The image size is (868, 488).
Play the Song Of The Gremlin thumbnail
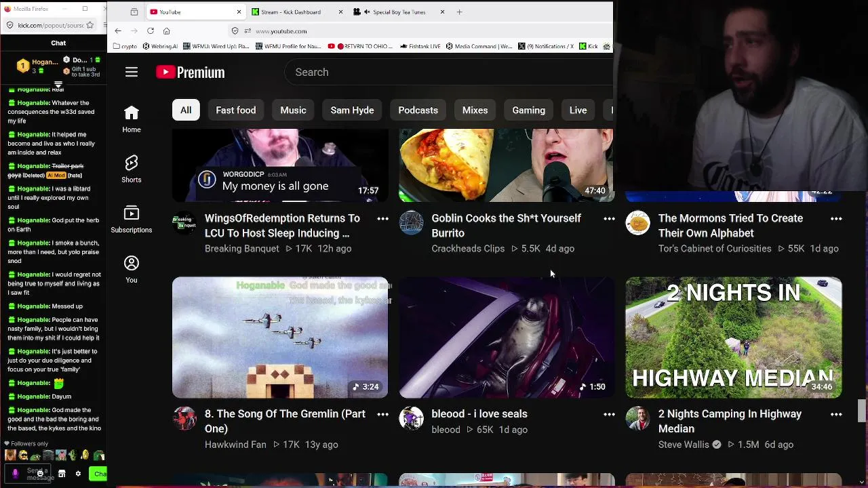point(280,337)
